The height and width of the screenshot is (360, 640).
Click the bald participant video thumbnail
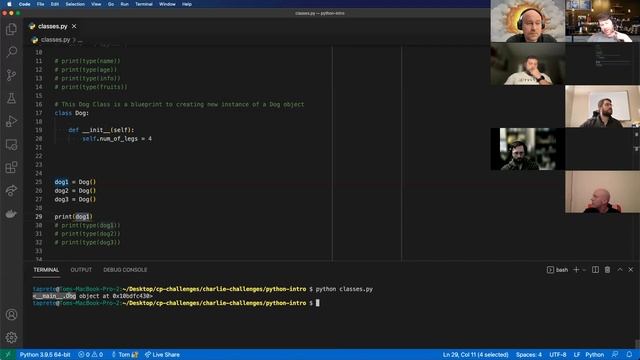[602, 192]
